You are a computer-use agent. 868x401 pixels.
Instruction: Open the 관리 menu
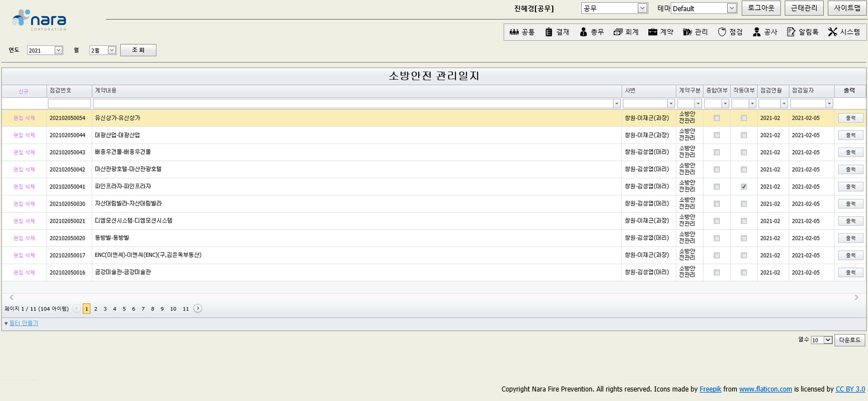[x=695, y=32]
